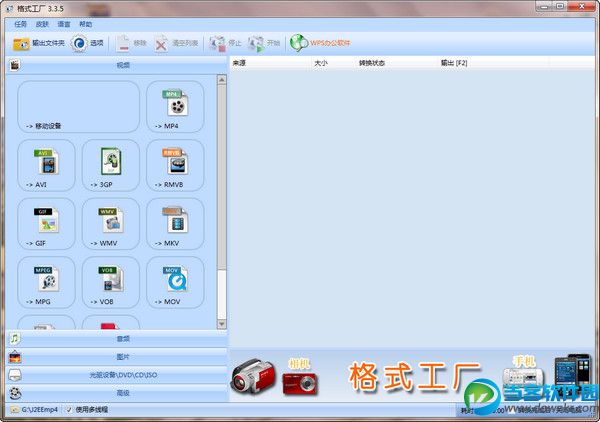
Task: Click the MKV conversion icon
Action: tap(175, 223)
